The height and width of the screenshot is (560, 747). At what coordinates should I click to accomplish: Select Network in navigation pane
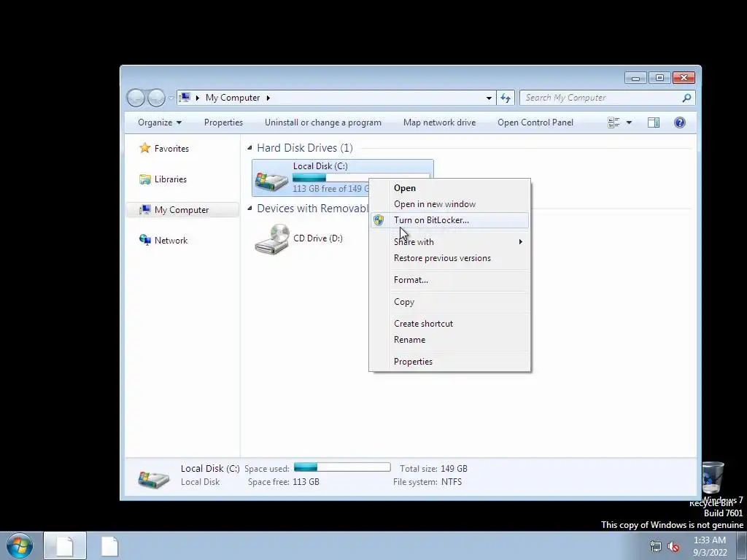(171, 241)
